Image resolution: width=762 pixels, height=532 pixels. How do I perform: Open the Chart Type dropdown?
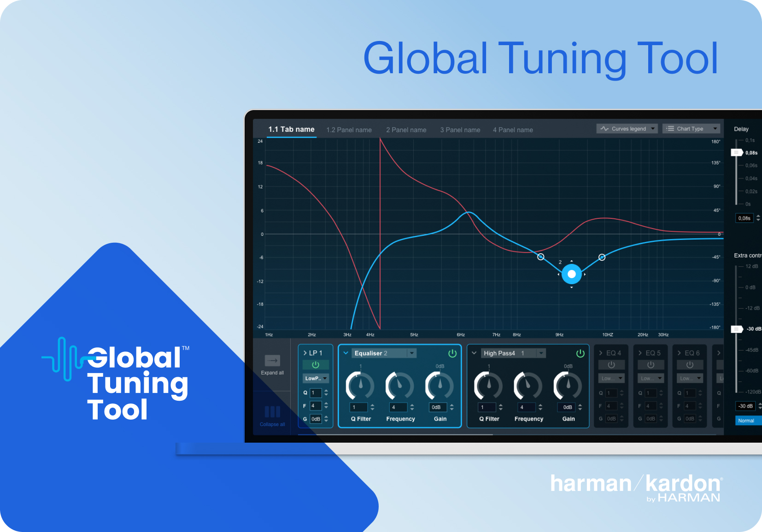pyautogui.click(x=691, y=129)
